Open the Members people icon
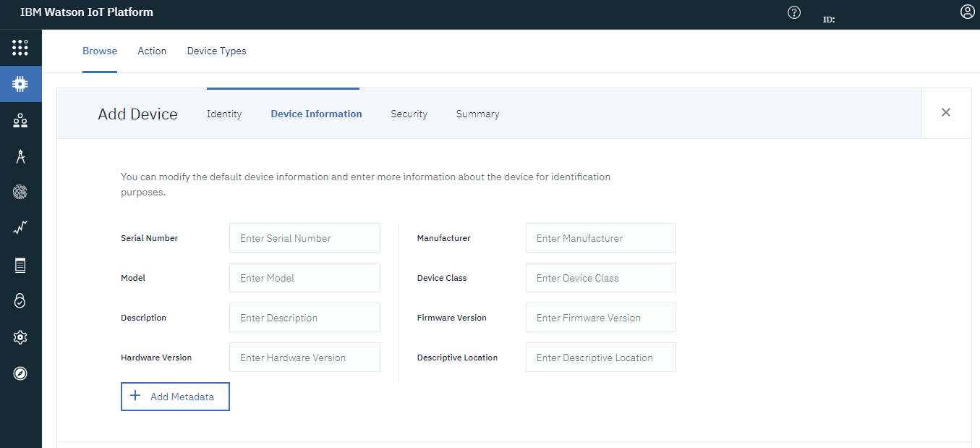The height and width of the screenshot is (448, 980). (x=20, y=119)
